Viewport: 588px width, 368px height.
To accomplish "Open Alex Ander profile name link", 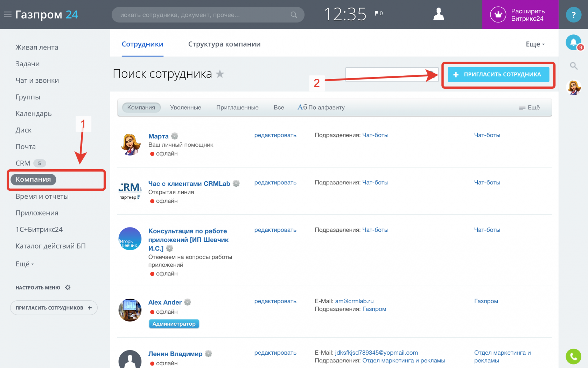I will tap(165, 302).
